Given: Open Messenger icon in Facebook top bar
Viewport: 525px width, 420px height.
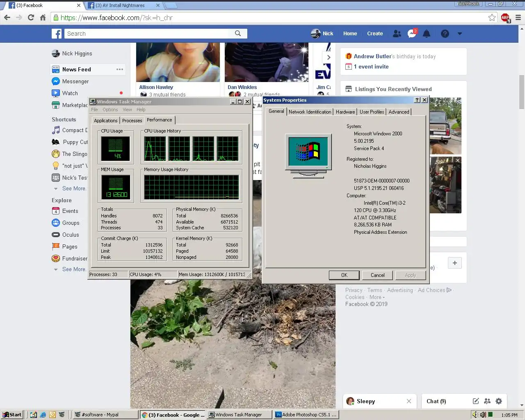Looking at the screenshot, I should 412,34.
